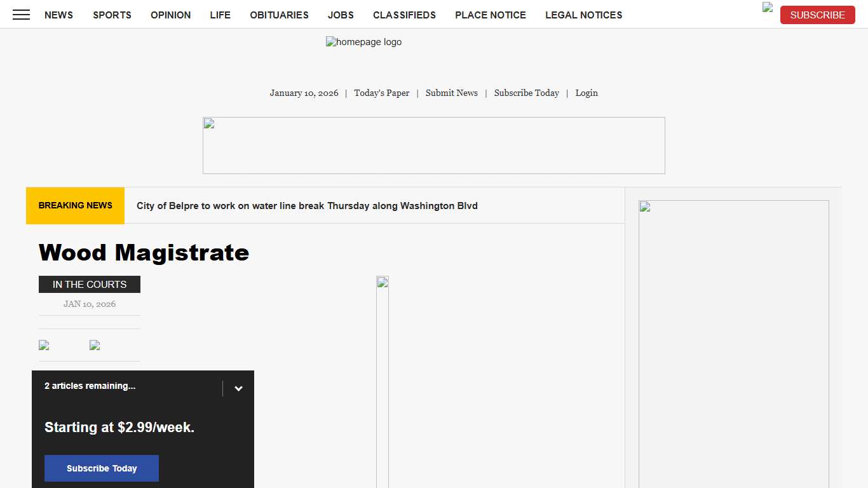Viewport: 868px width, 488px height.
Task: Collapse the articles remaining popup chevron
Action: pos(238,389)
